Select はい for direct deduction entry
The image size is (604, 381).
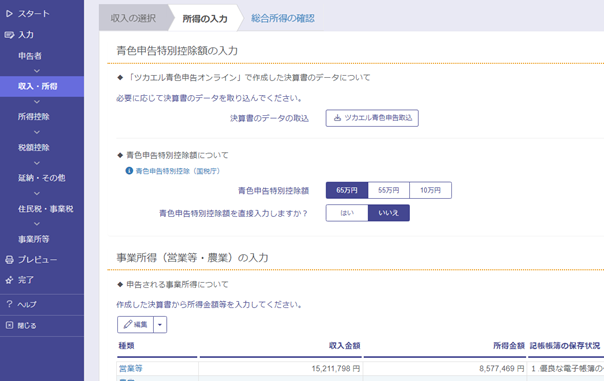pyautogui.click(x=347, y=213)
